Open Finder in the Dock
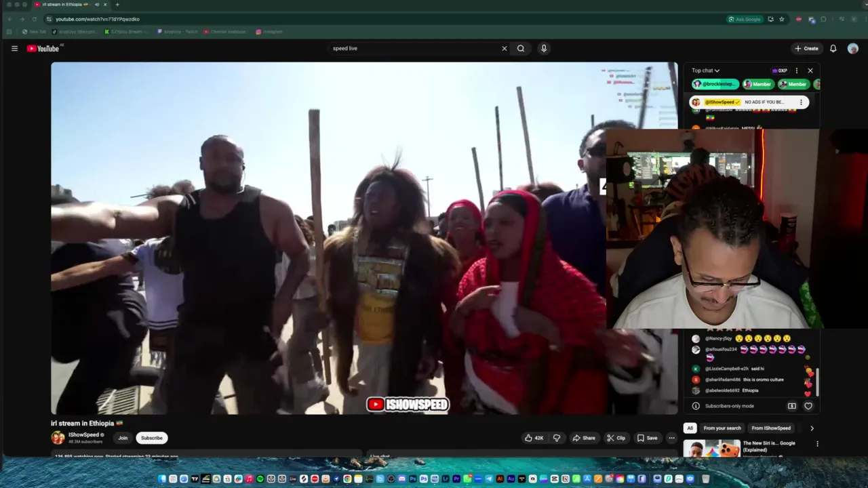Image resolution: width=868 pixels, height=488 pixels. [163, 479]
